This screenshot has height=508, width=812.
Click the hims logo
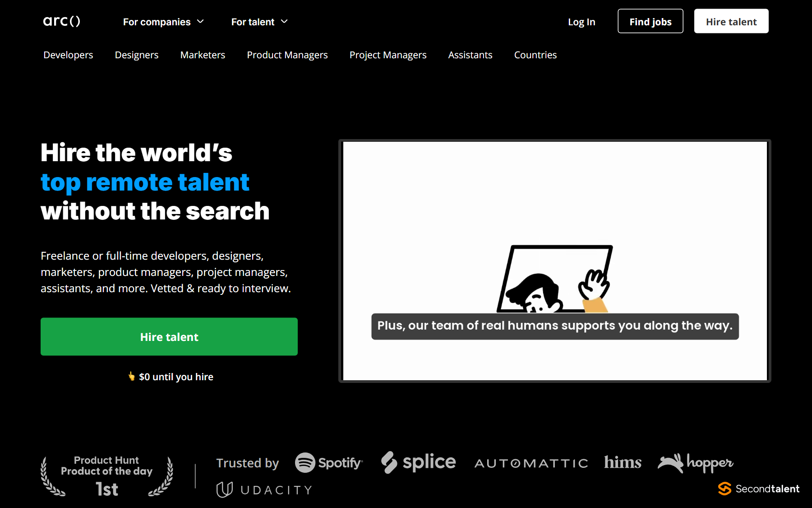click(x=623, y=462)
